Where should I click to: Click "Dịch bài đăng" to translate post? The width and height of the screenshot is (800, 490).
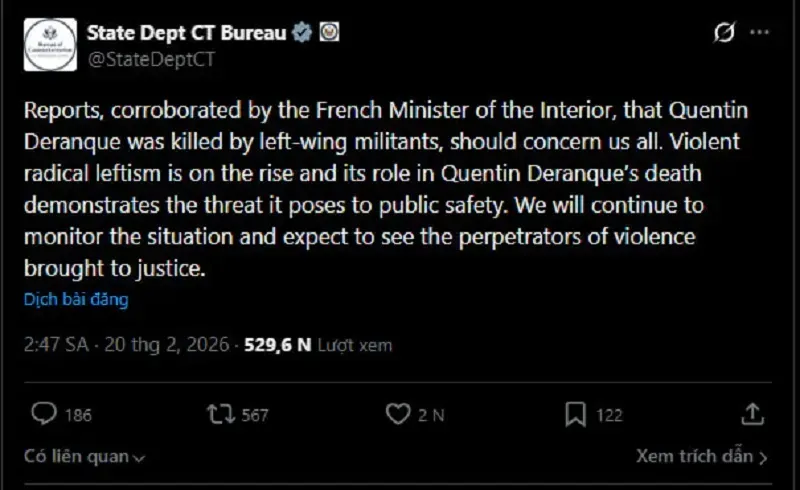click(x=76, y=299)
